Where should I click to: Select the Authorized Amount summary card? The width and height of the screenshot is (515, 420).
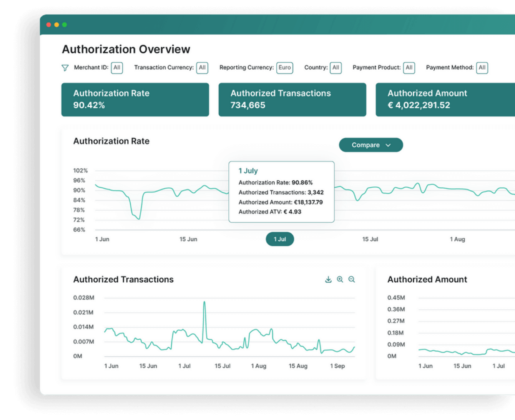[x=445, y=100]
